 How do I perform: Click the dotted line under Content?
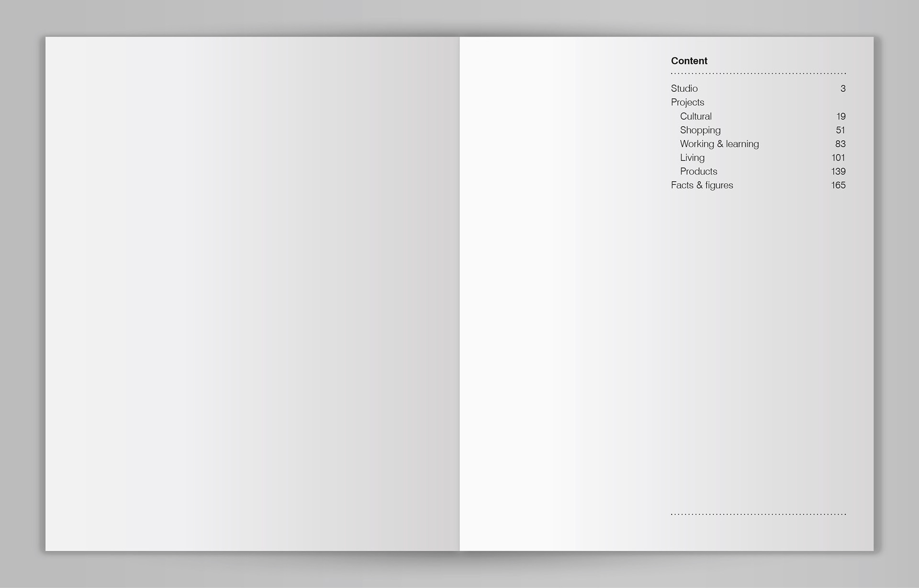pos(758,73)
